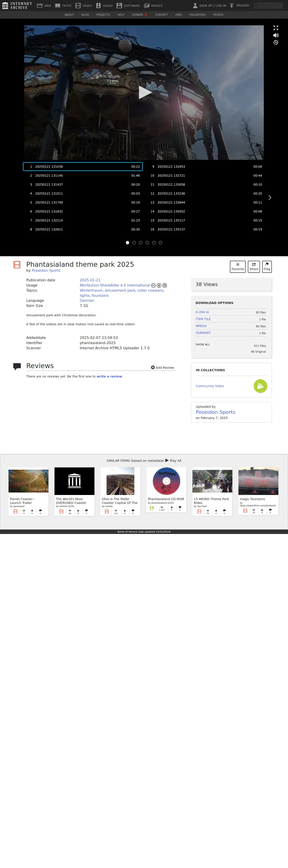Open the Internet Archive home logo
288x868 pixels.
17,5
